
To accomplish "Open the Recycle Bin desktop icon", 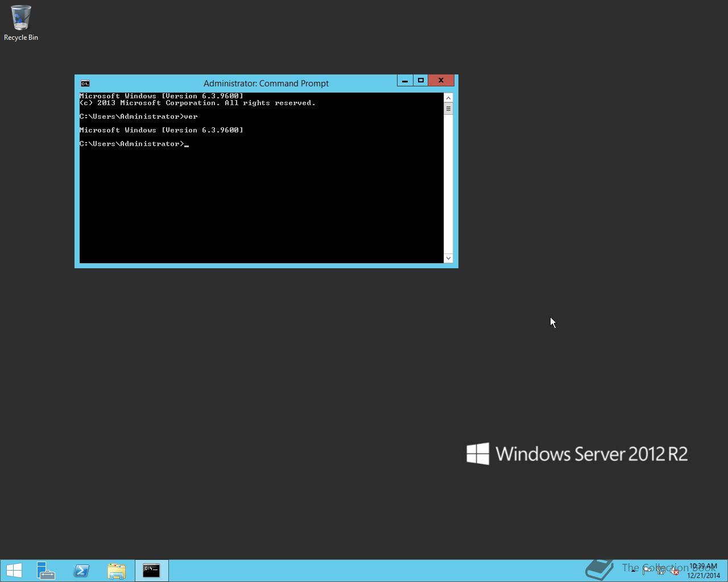I will 21,23.
